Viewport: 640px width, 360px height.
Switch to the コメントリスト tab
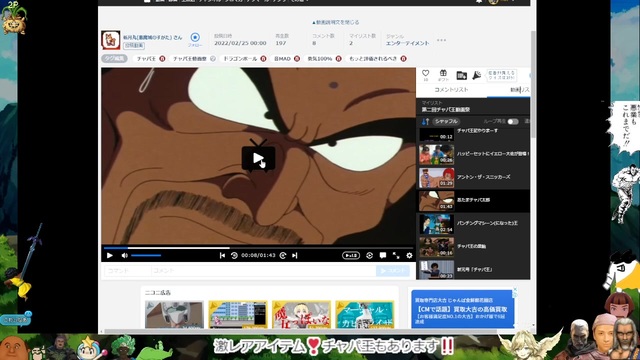tap(451, 90)
